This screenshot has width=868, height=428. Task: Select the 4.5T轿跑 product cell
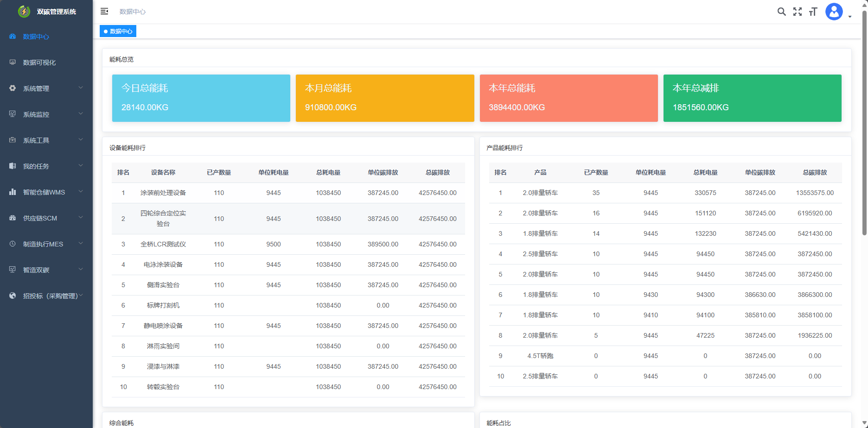[x=540, y=356]
